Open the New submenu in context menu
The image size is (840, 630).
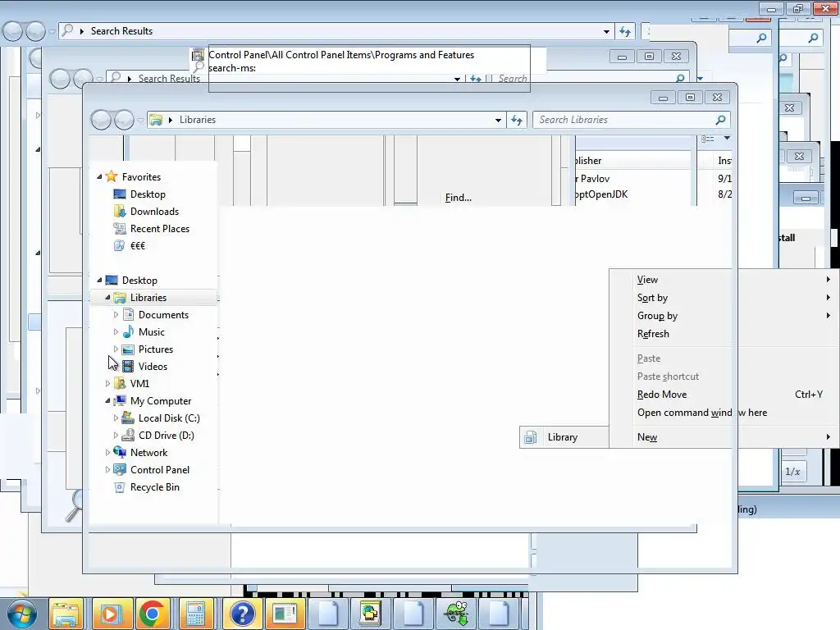tap(726, 437)
